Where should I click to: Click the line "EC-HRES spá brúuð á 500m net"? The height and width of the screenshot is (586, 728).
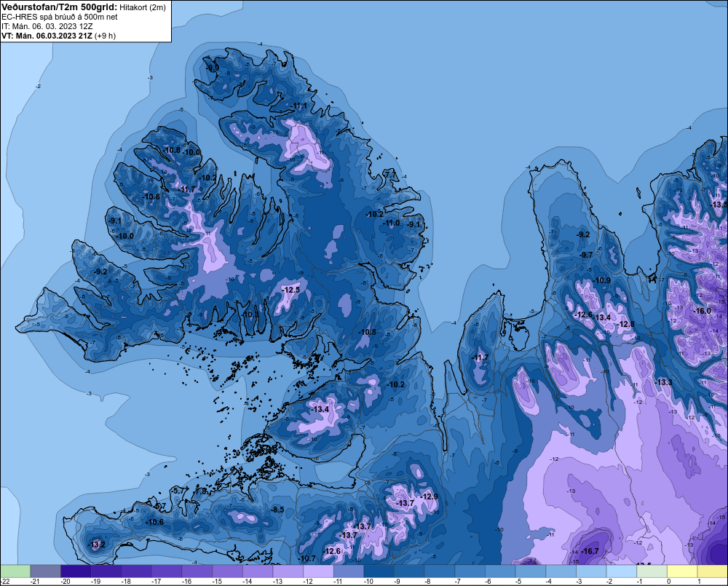pos(60,17)
